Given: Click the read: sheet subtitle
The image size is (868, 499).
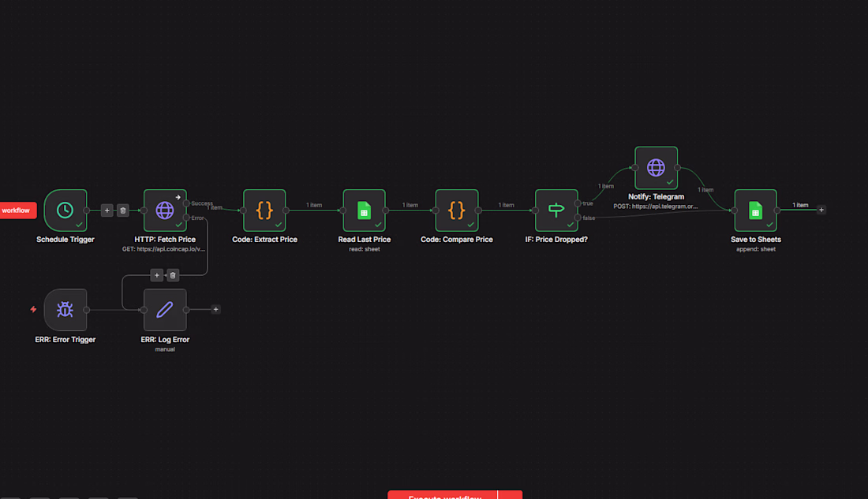Looking at the screenshot, I should [365, 249].
